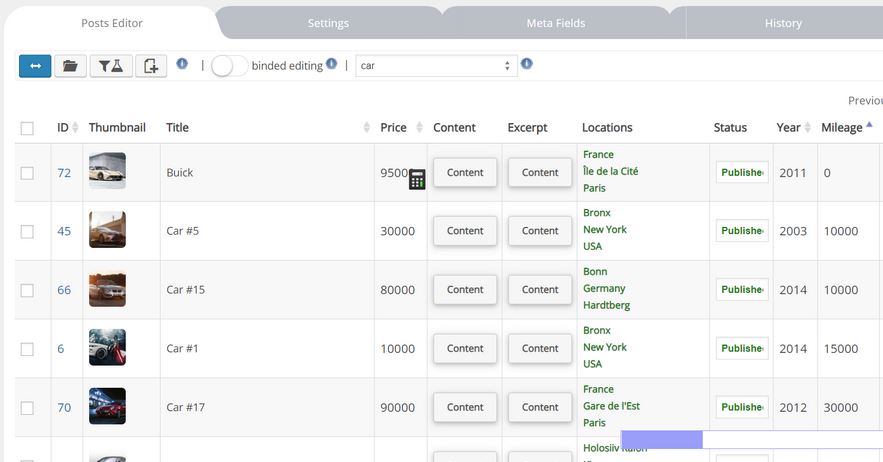
Task: Open post ID 70 link
Action: coord(64,407)
